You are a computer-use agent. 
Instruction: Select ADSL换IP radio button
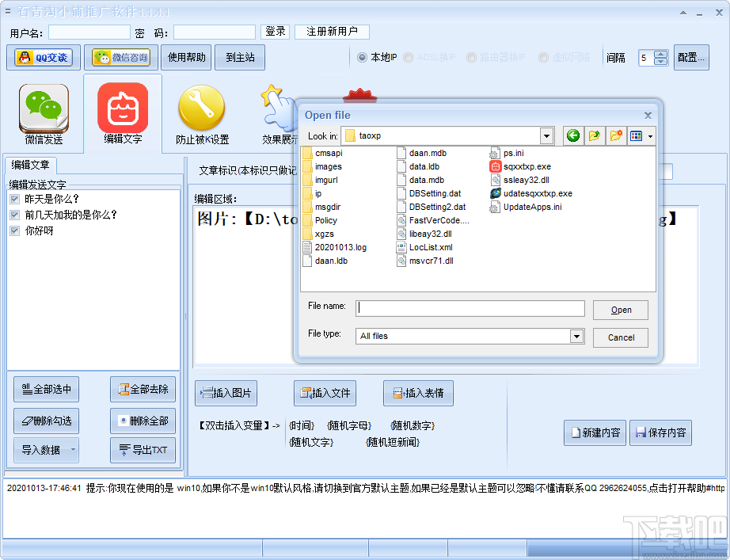(x=409, y=57)
